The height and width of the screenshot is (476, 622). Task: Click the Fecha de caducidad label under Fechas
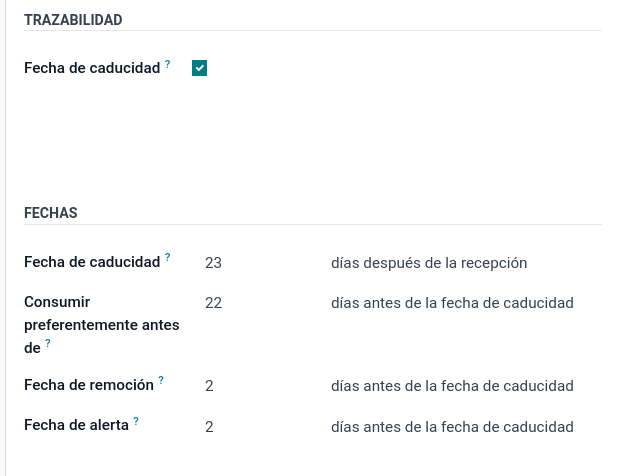tap(92, 262)
